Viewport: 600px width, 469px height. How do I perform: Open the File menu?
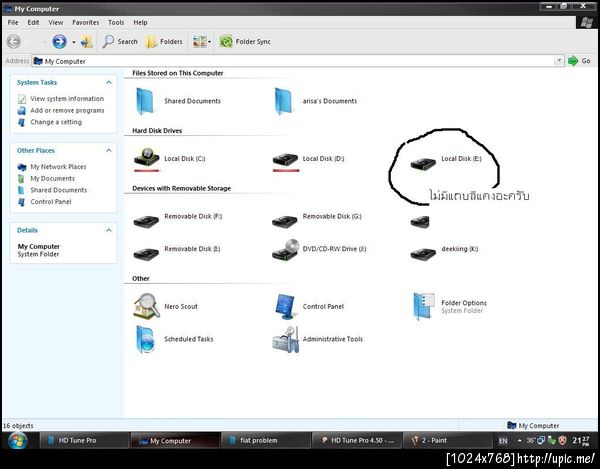coord(13,23)
